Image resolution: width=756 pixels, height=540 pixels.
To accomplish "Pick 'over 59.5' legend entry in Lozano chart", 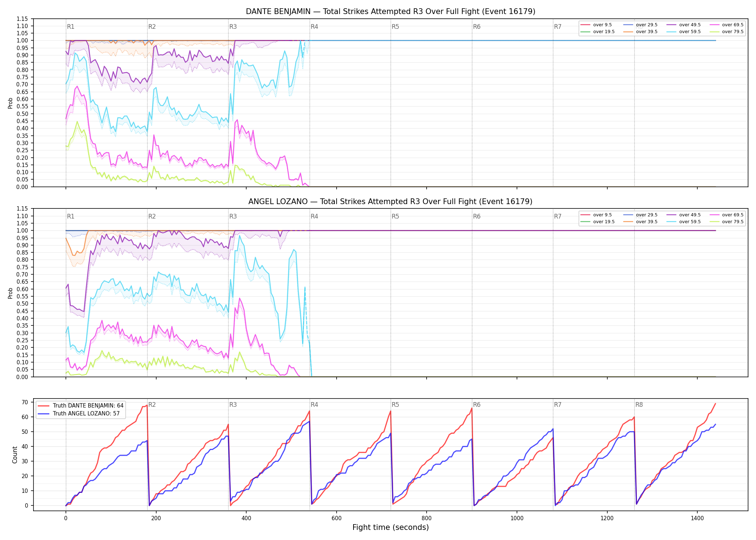I will [684, 222].
